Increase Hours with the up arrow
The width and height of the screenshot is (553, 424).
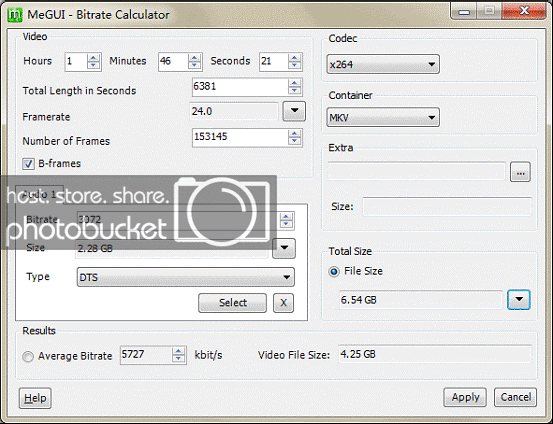pyautogui.click(x=93, y=58)
